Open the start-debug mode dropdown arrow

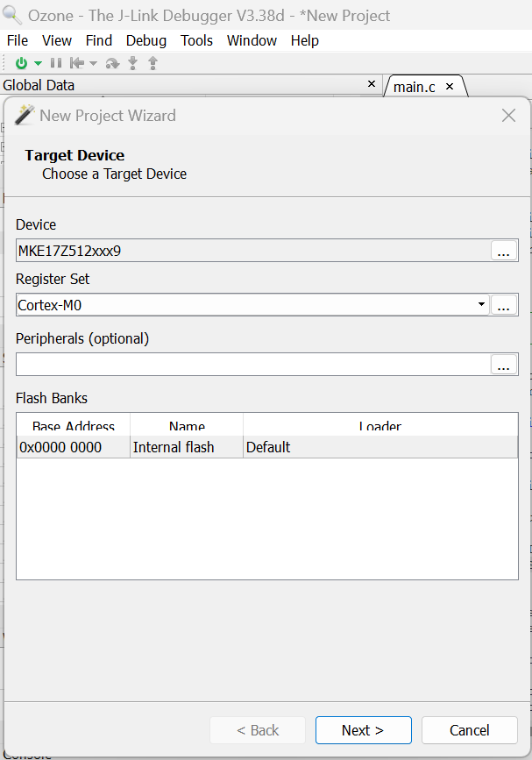(x=38, y=63)
